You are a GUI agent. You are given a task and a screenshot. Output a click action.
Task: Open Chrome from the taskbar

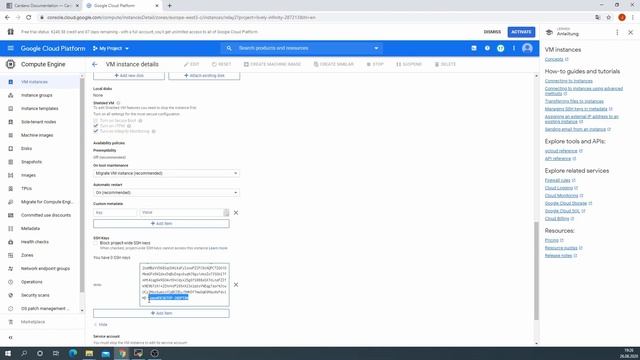(x=122, y=353)
